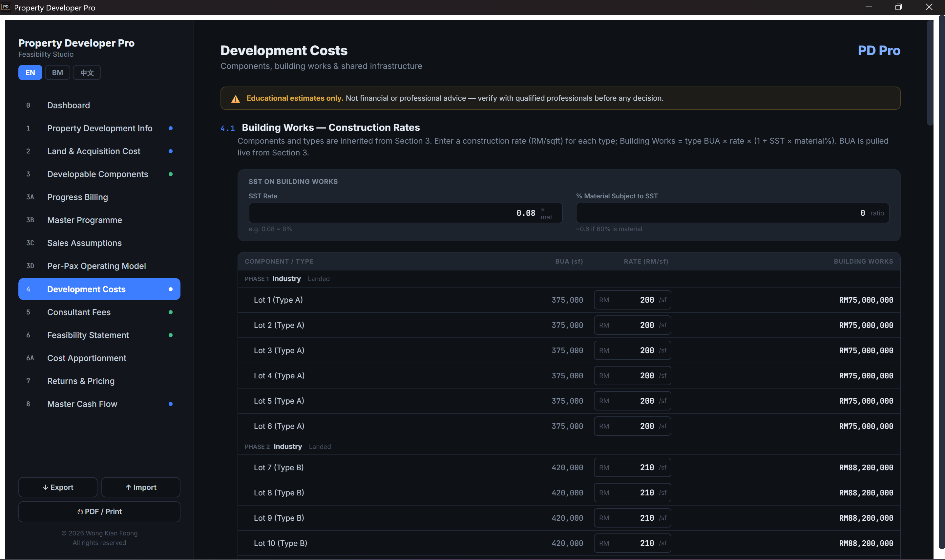Switch language to 中文
The image size is (945, 560).
click(x=87, y=72)
